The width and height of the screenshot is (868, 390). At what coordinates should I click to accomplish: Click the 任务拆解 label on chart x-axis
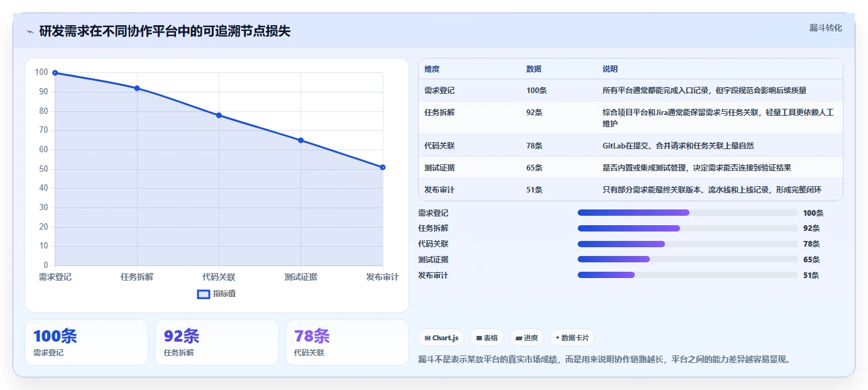(137, 277)
